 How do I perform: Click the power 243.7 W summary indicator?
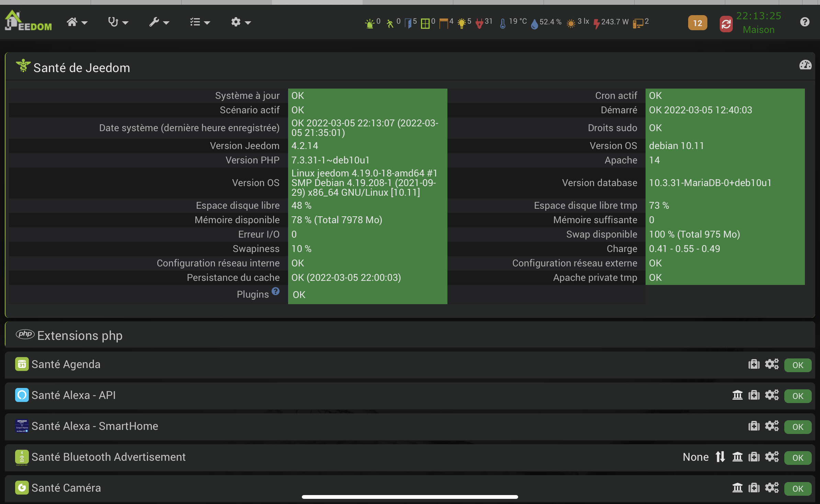(x=611, y=22)
